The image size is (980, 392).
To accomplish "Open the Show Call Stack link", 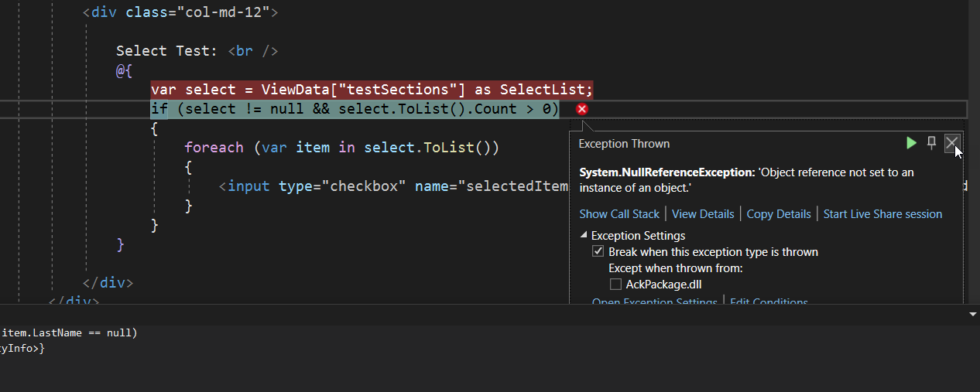I will click(x=619, y=214).
